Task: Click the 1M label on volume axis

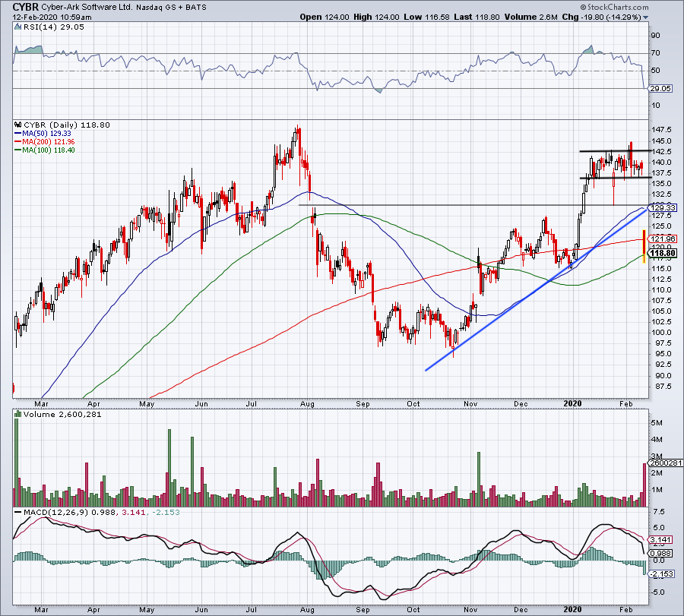Action: coord(657,490)
